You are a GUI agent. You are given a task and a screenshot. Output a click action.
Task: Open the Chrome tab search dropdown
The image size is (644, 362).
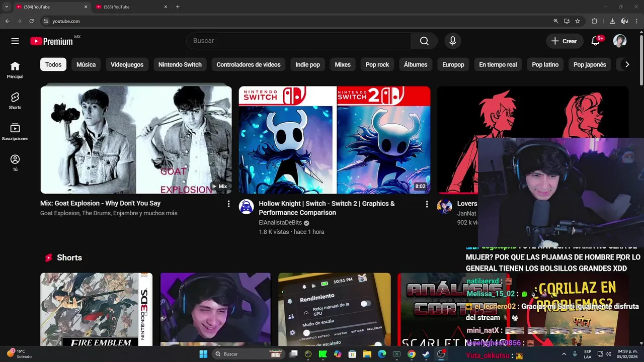click(7, 7)
